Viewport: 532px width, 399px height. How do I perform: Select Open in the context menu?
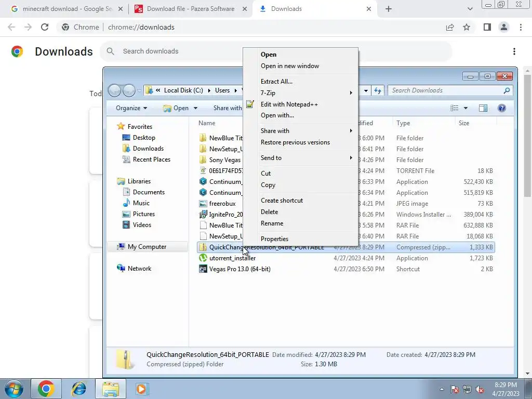point(269,55)
